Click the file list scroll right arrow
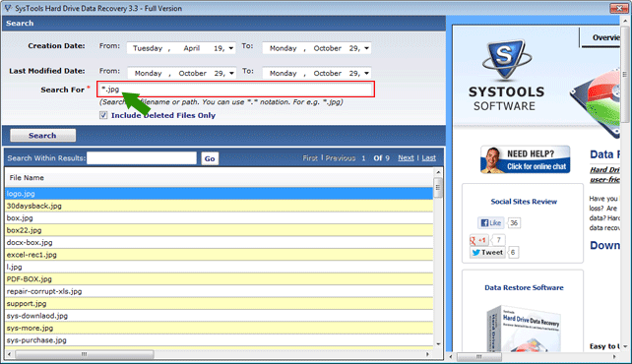 pyautogui.click(x=427, y=354)
